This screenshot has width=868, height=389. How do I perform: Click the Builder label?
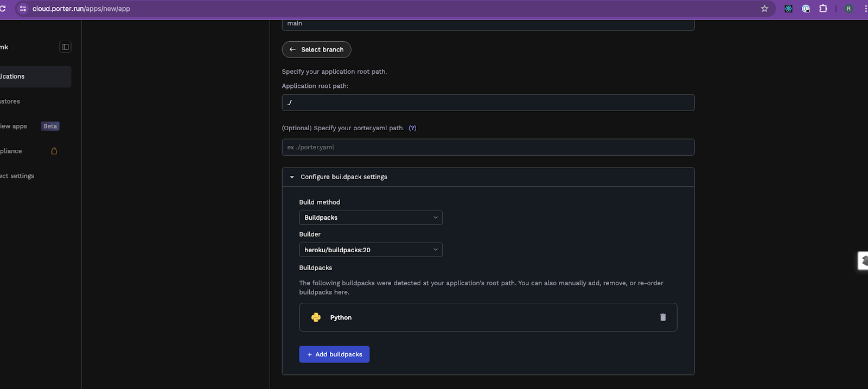pos(310,234)
